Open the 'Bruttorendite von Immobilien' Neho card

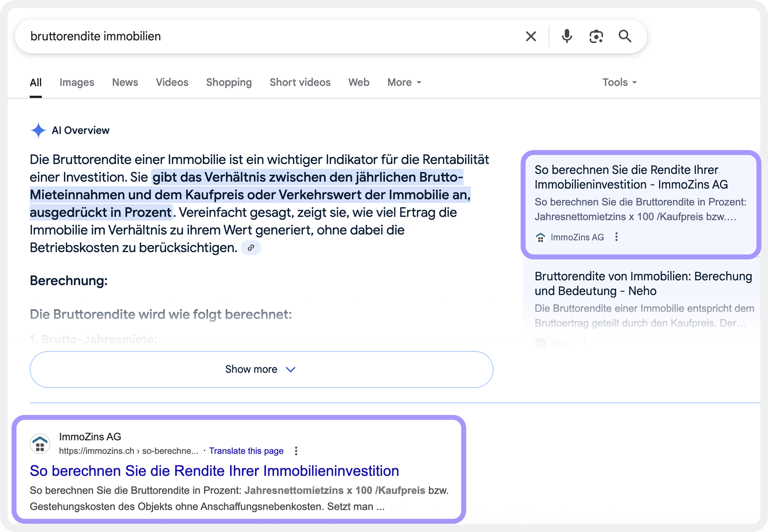pos(643,283)
